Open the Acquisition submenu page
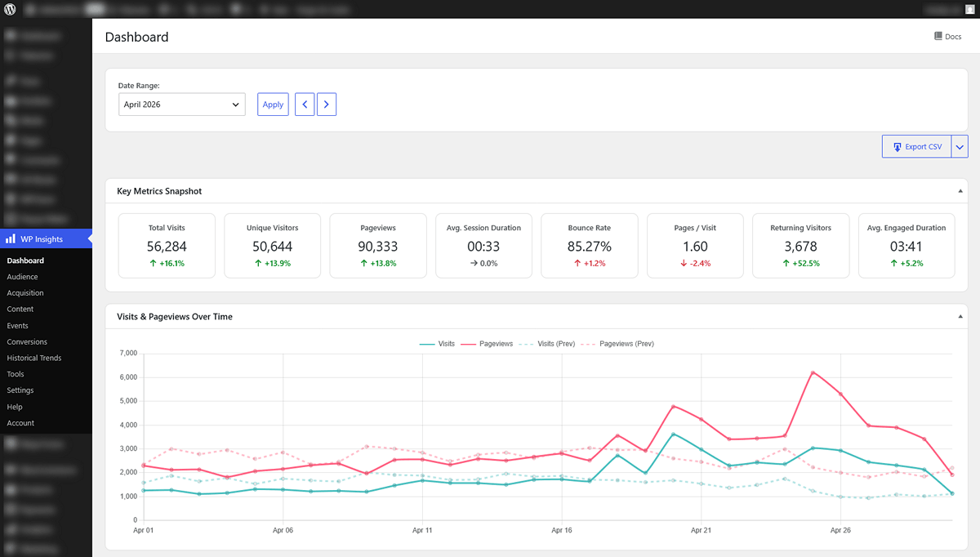Image resolution: width=980 pixels, height=557 pixels. (25, 293)
